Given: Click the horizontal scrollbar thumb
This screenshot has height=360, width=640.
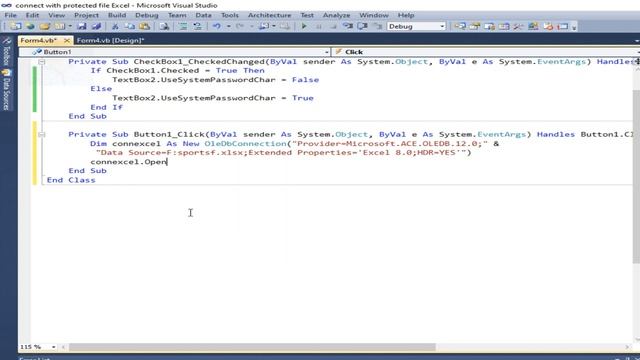Looking at the screenshot, I should coord(252,347).
